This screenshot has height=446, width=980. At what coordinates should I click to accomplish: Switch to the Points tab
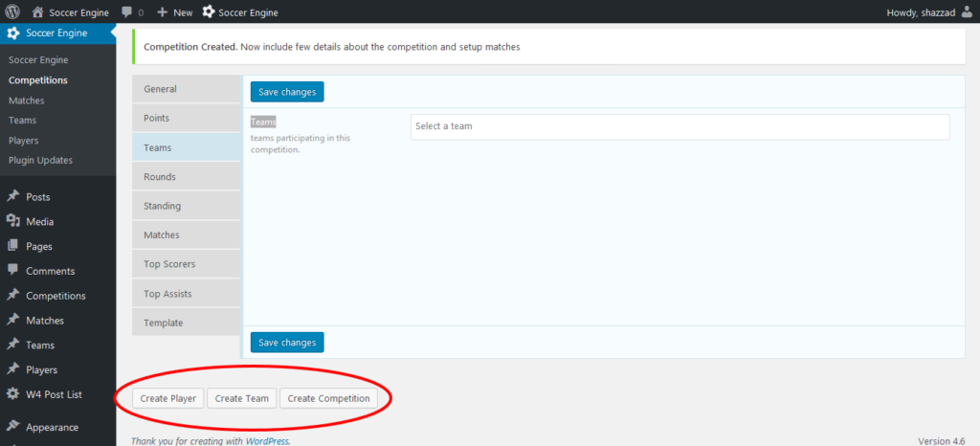coord(186,118)
